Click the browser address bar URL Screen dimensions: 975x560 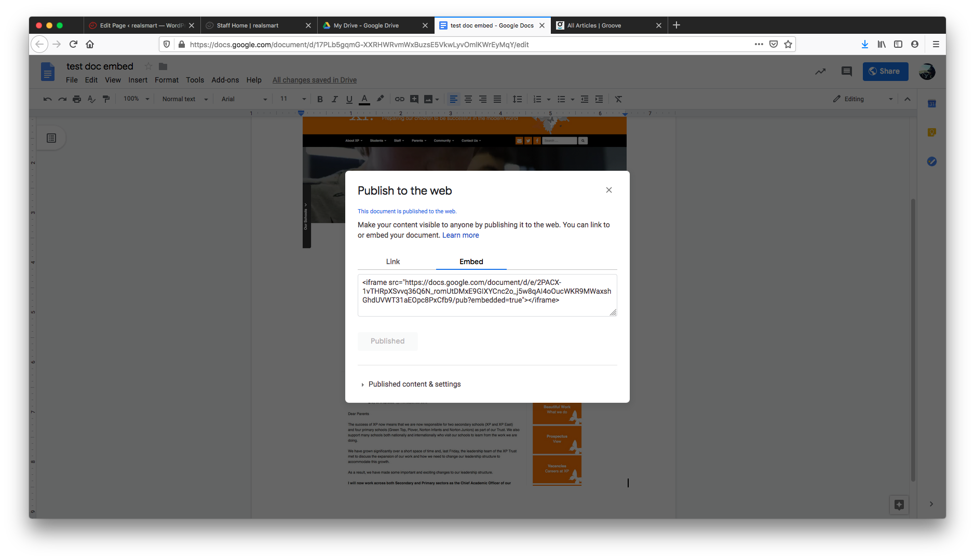click(x=359, y=45)
